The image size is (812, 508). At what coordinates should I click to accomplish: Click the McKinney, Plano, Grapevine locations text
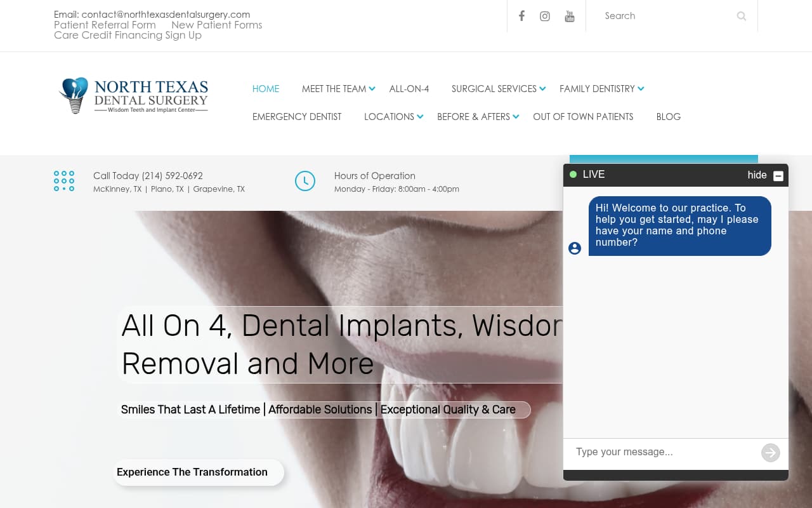(169, 189)
